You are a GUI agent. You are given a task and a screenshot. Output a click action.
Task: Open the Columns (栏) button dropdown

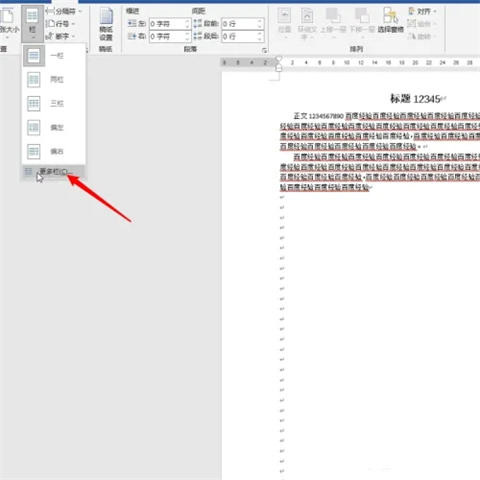coord(32,24)
